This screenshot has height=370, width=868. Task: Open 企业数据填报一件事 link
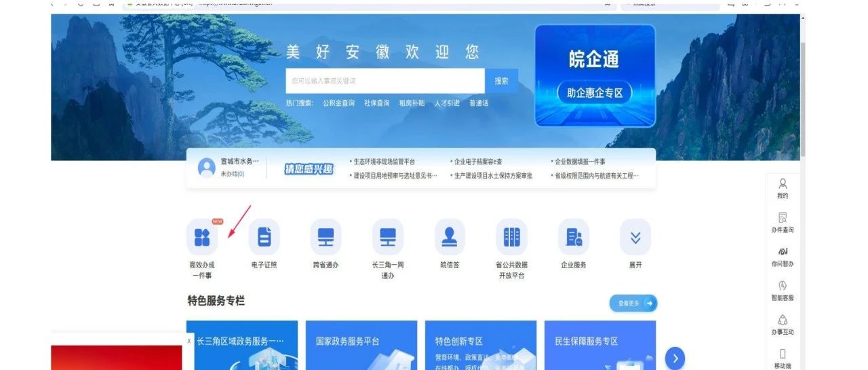(x=578, y=162)
